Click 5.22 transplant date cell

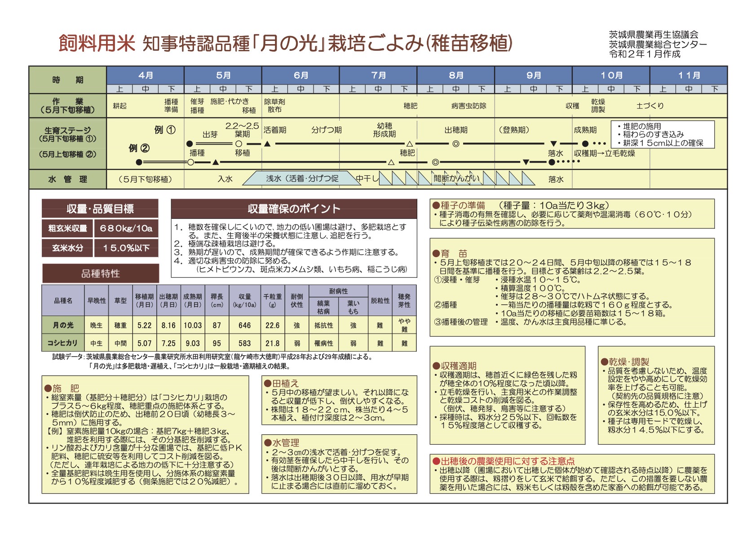pyautogui.click(x=145, y=325)
